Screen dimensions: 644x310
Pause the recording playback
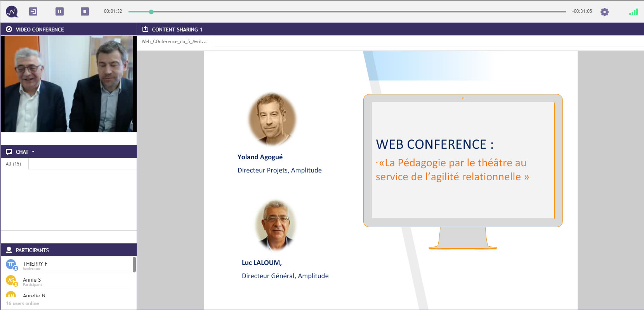(59, 12)
